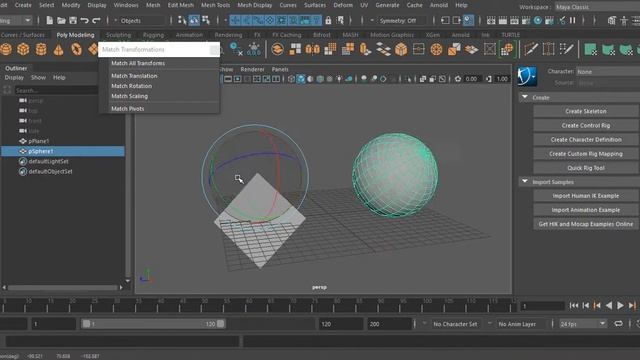Image resolution: width=640 pixels, height=360 pixels.
Task: Open the outliner search filter icon
Action: coord(7,90)
